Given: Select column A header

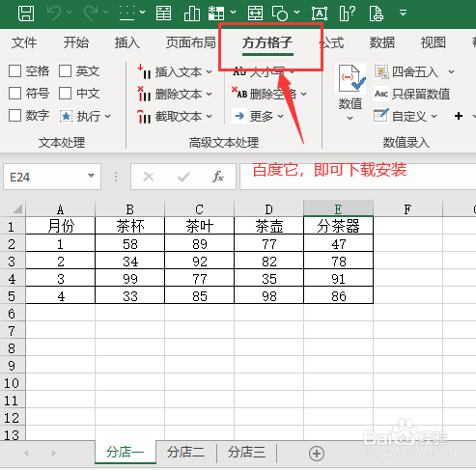Looking at the screenshot, I should click(x=60, y=209).
